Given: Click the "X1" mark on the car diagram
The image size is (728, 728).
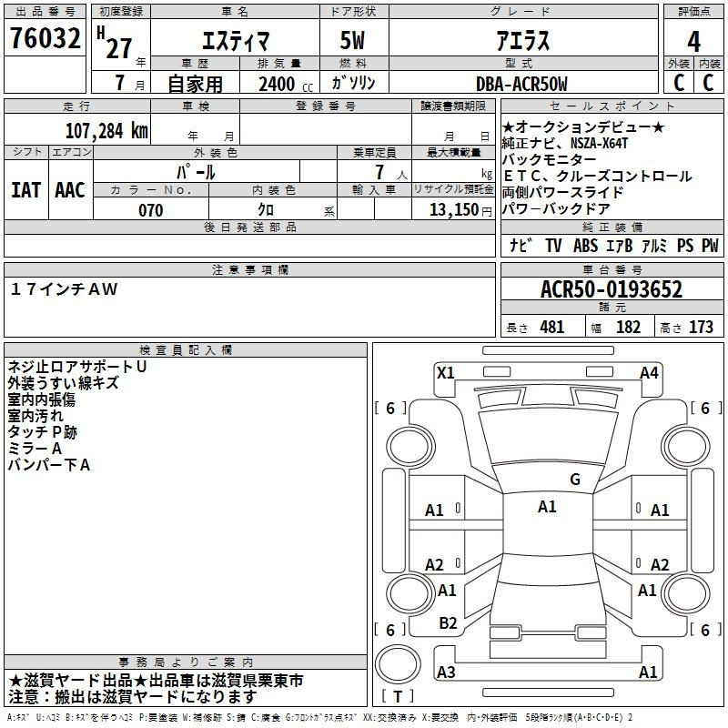Looking at the screenshot, I should [446, 373].
